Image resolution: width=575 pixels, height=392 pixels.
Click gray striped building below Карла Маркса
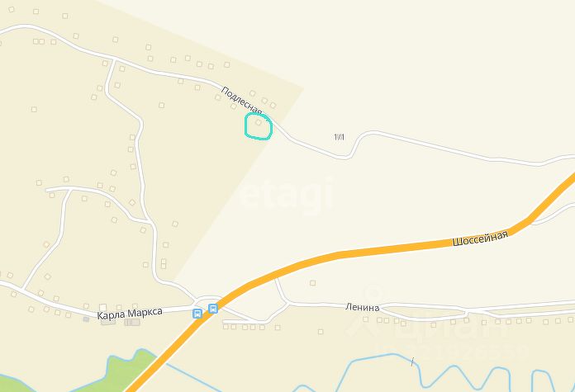pyautogui.click(x=132, y=323)
